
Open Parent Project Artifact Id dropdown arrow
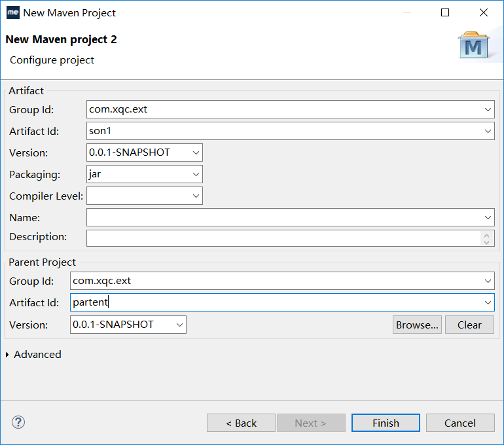(488, 302)
